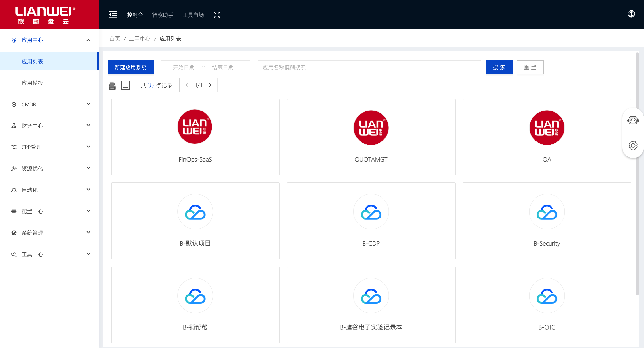
Task: Switch to card view icon
Action: pyautogui.click(x=112, y=86)
